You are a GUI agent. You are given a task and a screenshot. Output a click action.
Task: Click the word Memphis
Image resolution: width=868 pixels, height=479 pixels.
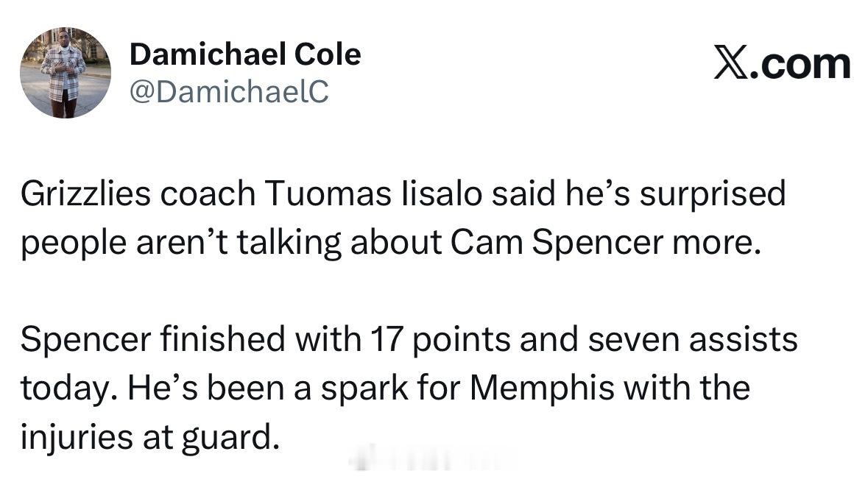click(542, 388)
